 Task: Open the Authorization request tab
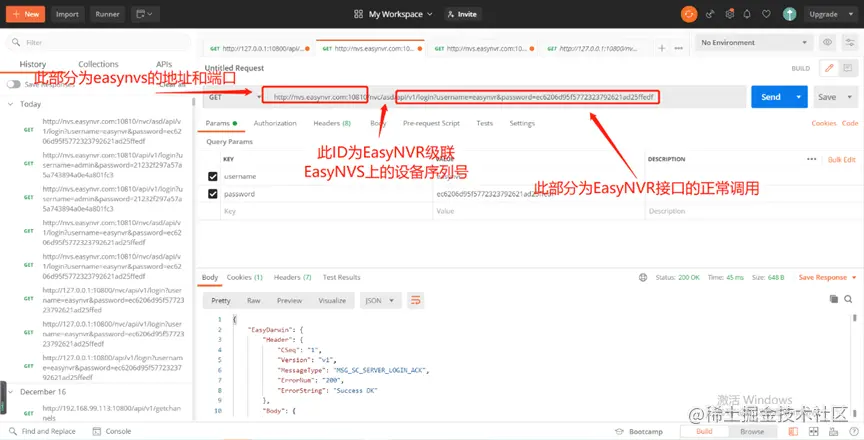click(x=275, y=123)
